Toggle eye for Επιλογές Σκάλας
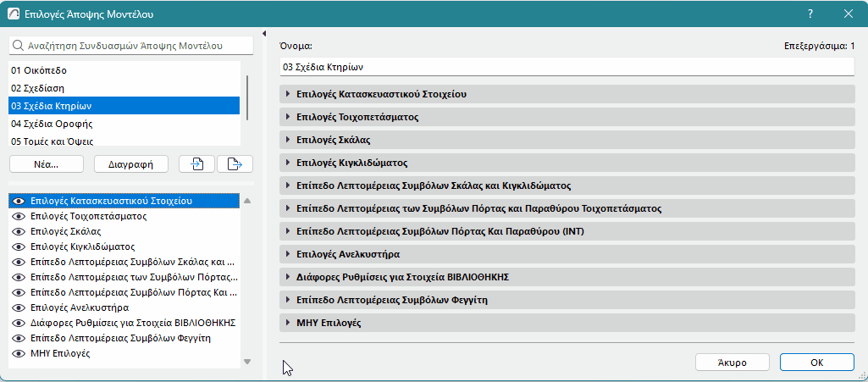 (x=19, y=231)
